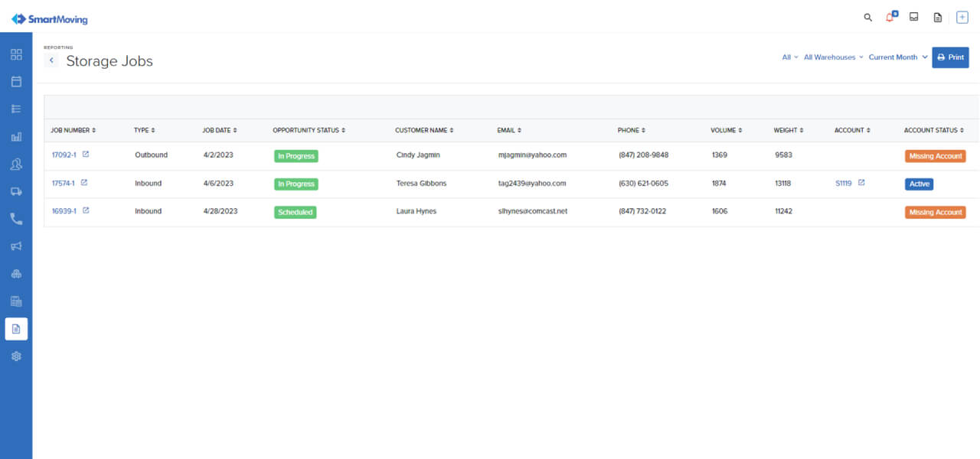
Task: Click the inbox tray icon in header
Action: coord(913,17)
